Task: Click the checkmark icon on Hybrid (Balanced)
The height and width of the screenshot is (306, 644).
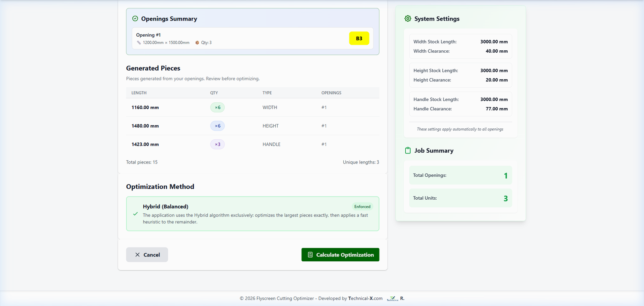Action: [x=135, y=214]
